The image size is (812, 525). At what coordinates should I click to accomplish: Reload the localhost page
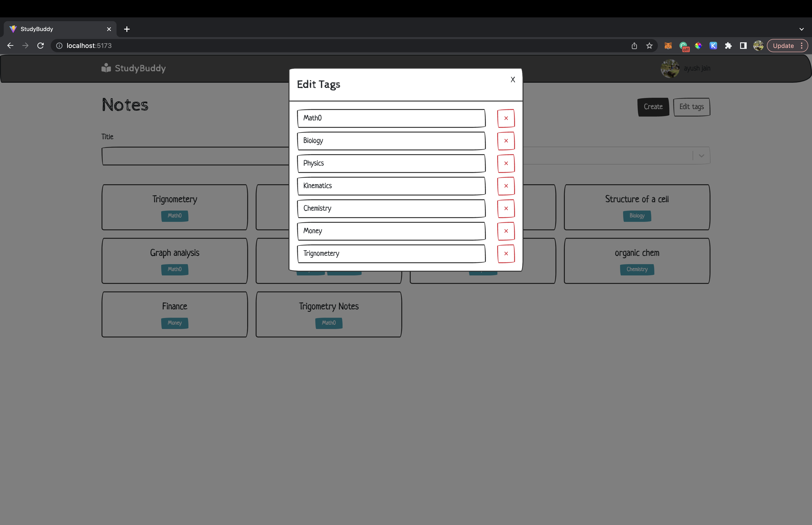[41, 46]
